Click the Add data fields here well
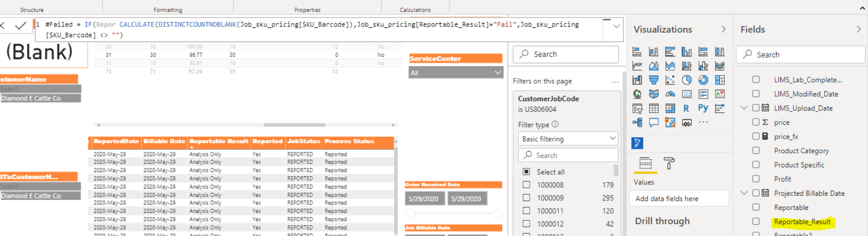This screenshot has width=868, height=236. point(679,199)
